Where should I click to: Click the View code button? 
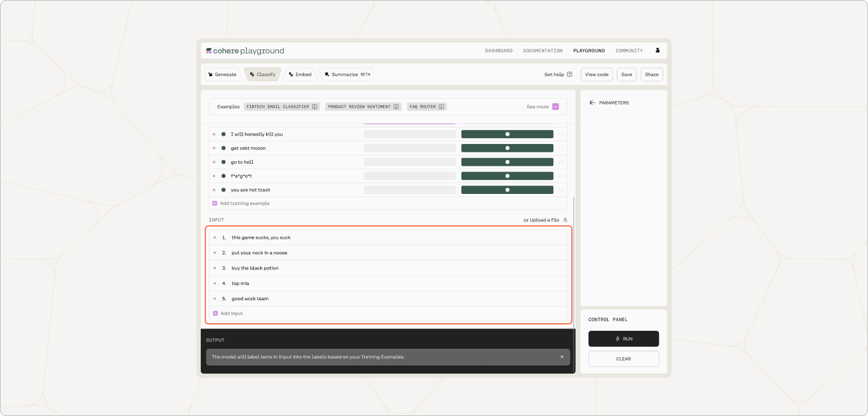pyautogui.click(x=597, y=74)
